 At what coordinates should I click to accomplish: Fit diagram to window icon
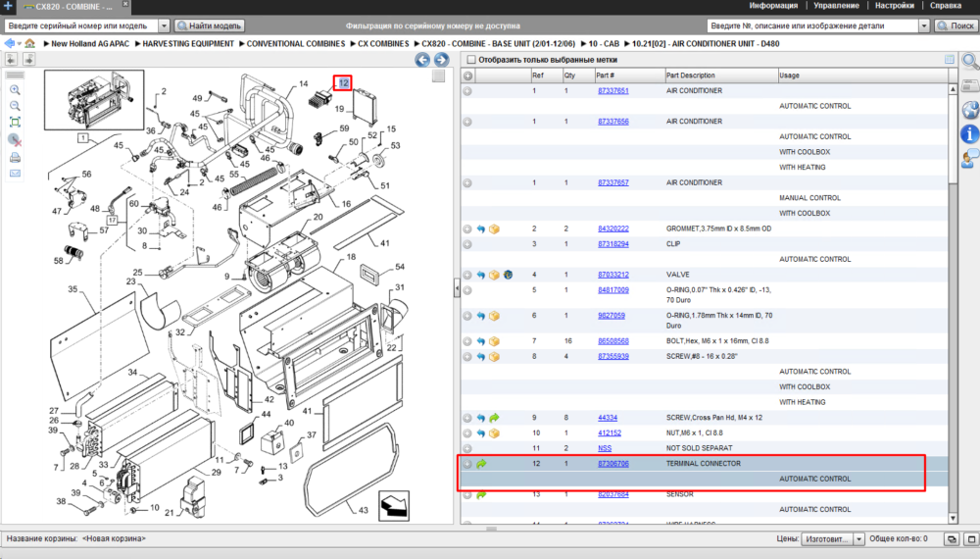tap(15, 123)
